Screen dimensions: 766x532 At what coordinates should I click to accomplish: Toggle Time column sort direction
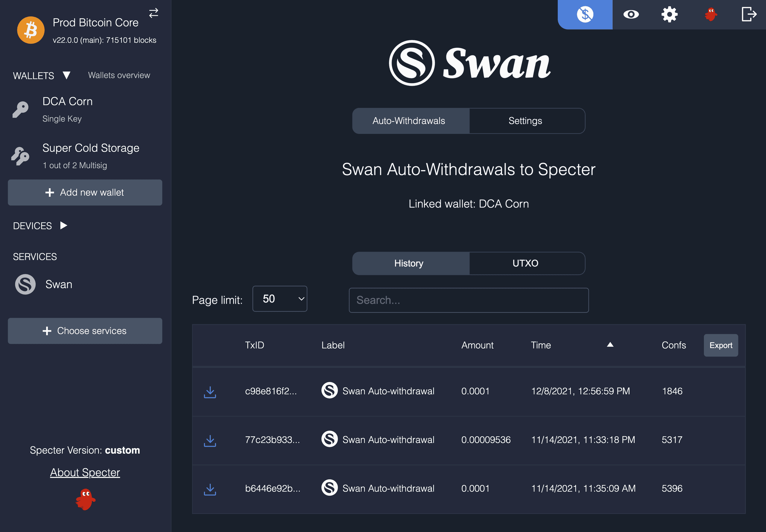[610, 345]
